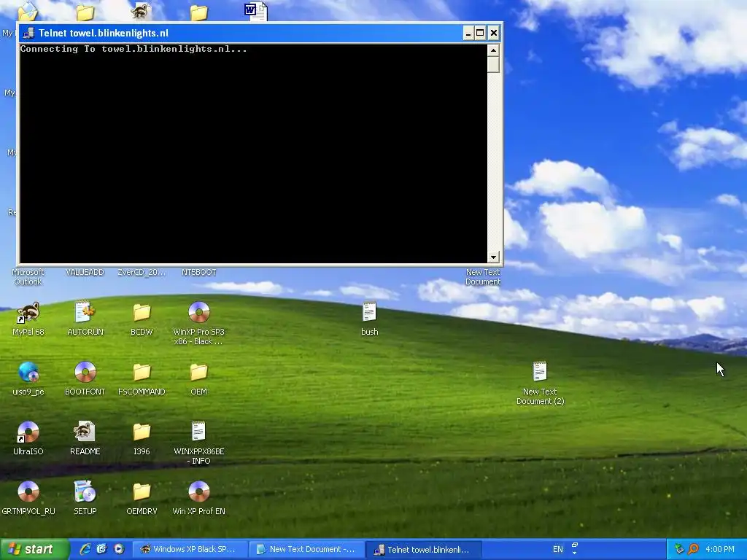Open the Telnet window system menu icon
Viewport: 747px width, 560px height.
pyautogui.click(x=28, y=33)
